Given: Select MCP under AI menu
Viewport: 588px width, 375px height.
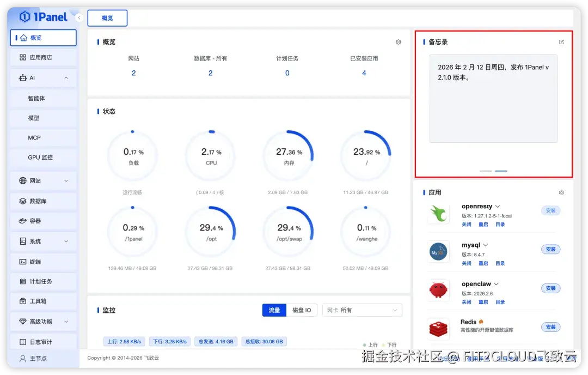Looking at the screenshot, I should 43,138.
